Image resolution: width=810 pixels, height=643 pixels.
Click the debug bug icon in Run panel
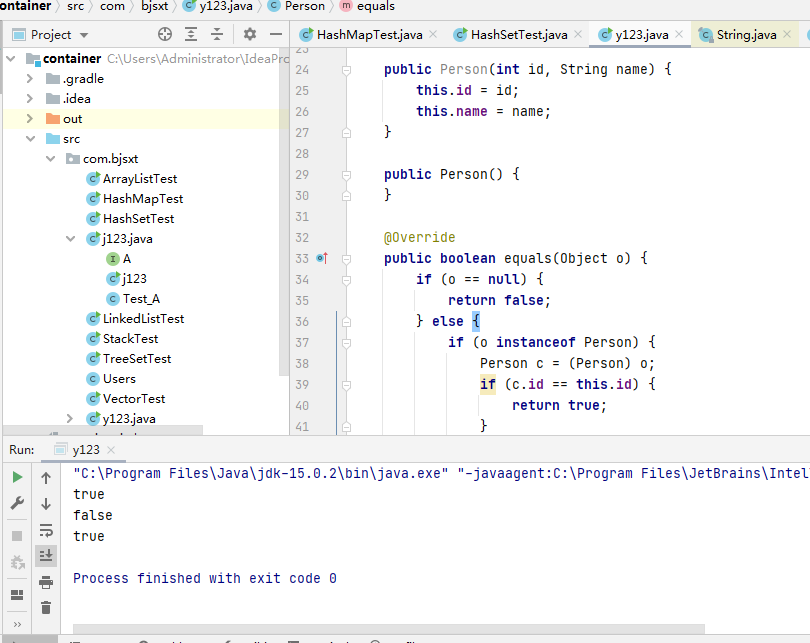point(18,562)
